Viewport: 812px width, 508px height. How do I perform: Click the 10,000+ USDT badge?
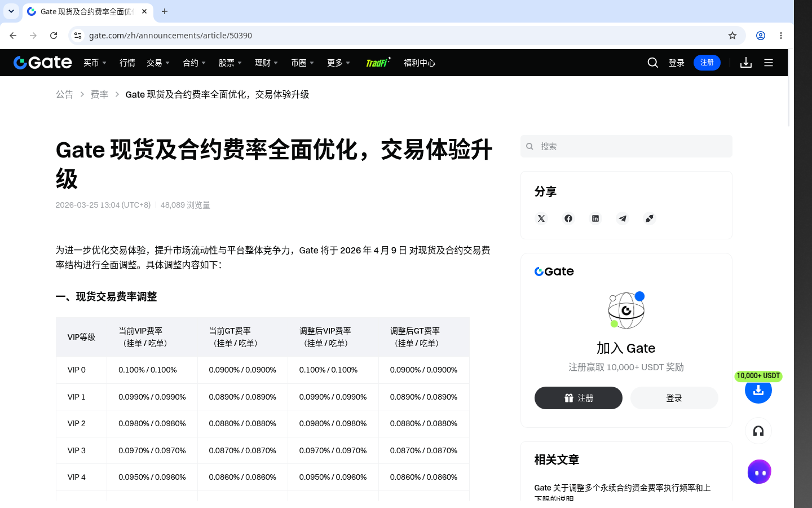pyautogui.click(x=758, y=376)
